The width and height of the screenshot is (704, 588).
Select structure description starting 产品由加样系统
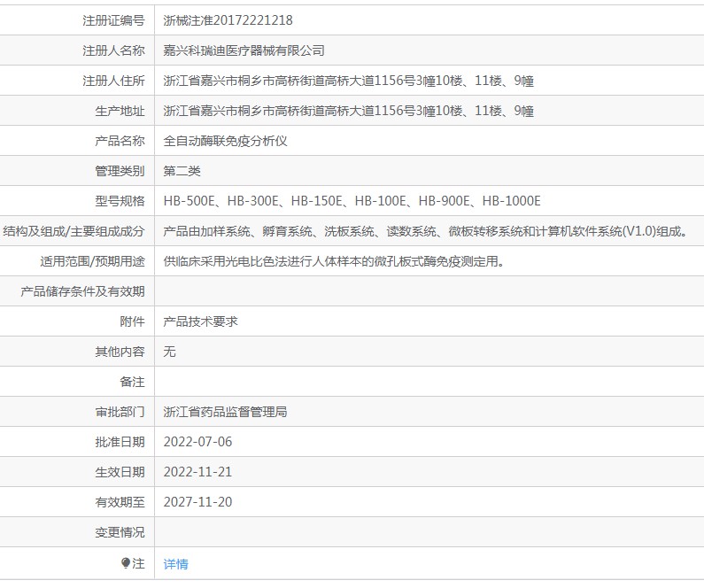[425, 231]
